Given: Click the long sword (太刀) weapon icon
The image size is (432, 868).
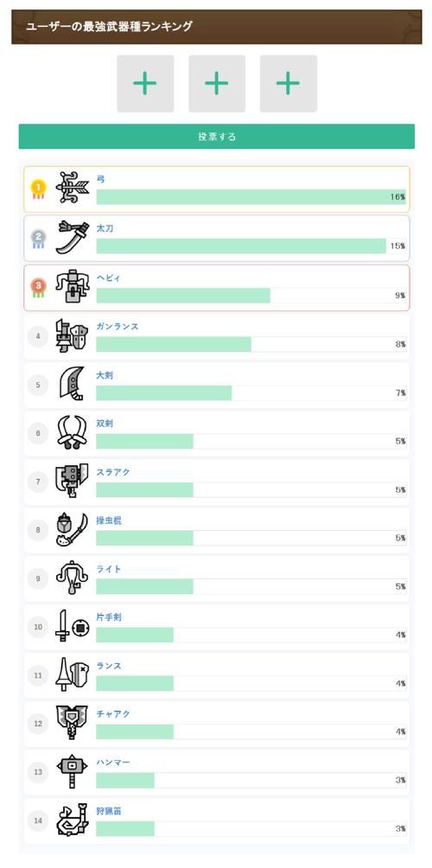Looking at the screenshot, I should pos(73,238).
